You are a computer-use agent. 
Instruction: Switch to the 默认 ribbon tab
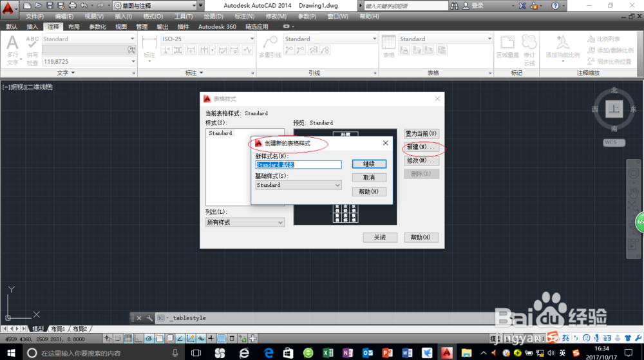[x=12, y=26]
